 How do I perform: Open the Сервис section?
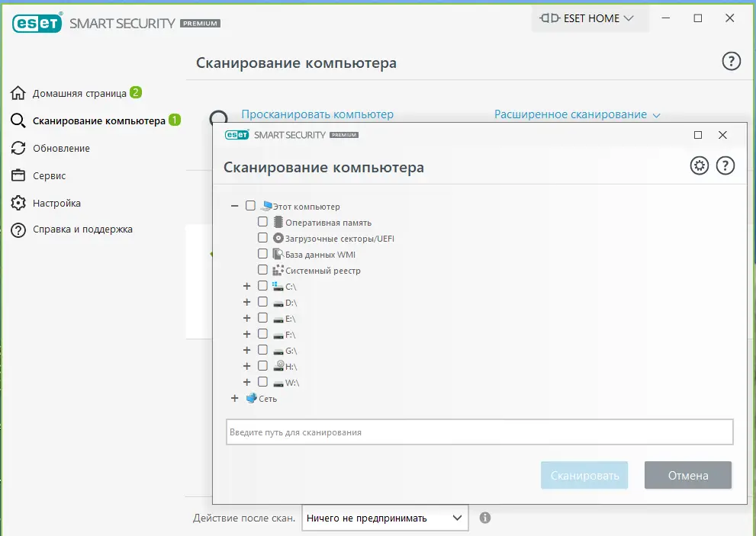pyautogui.click(x=49, y=175)
